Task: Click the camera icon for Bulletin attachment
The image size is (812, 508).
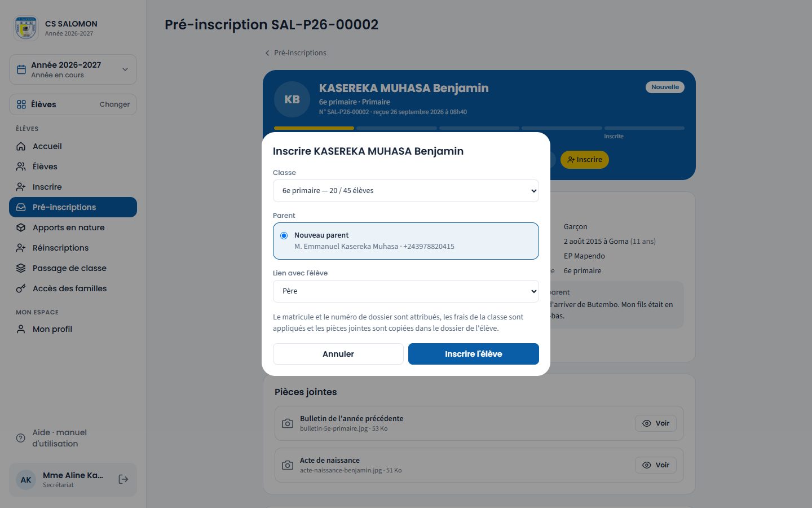Action: [288, 423]
